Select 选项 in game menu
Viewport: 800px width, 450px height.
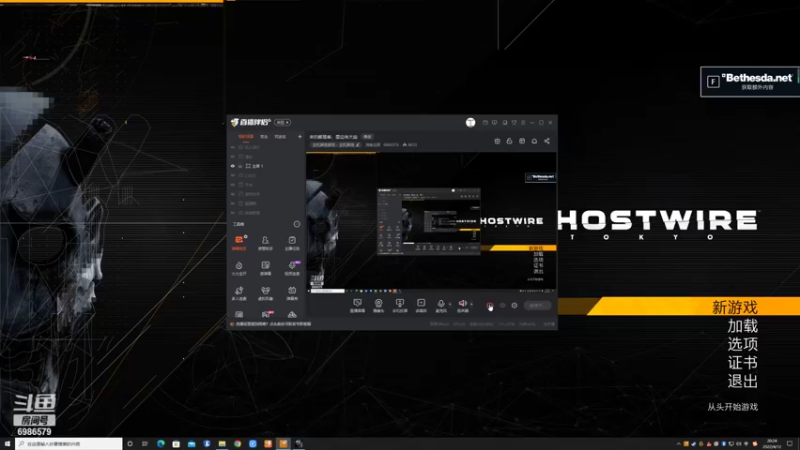(742, 344)
